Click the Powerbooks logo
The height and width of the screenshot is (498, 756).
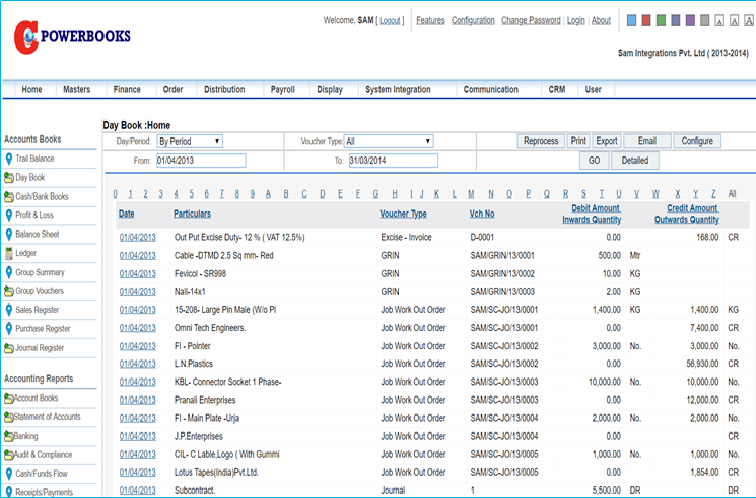(70, 37)
